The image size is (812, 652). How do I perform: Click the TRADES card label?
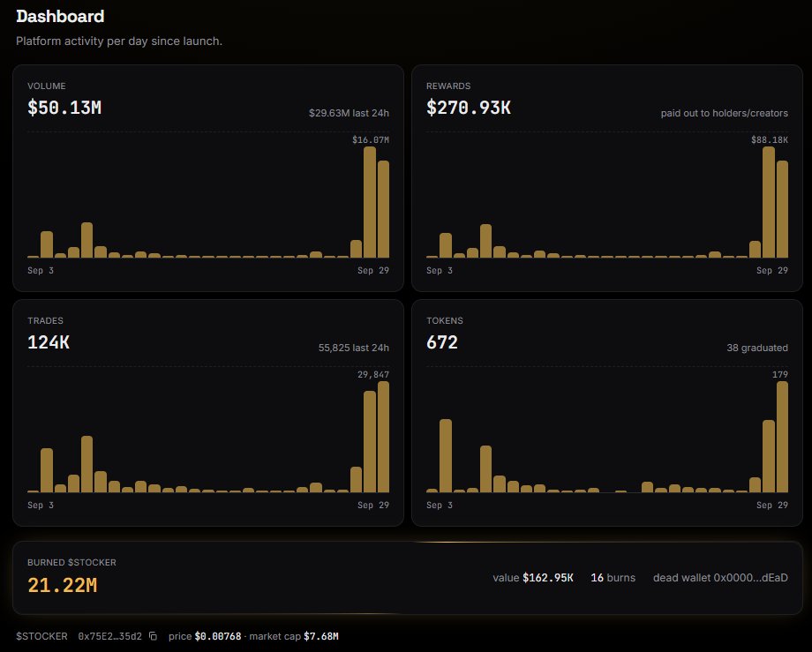click(46, 321)
